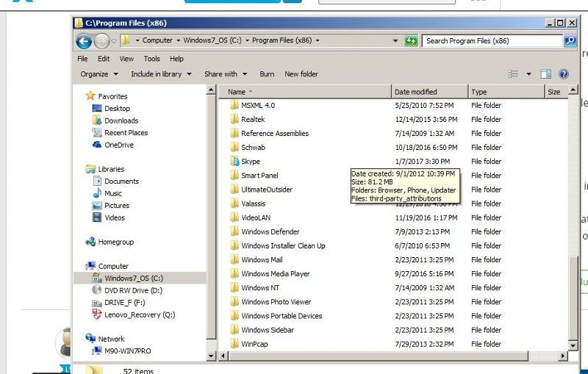Click the Search Program Files (x86) field
Viewport: 588px width, 374px height.
pyautogui.click(x=492, y=41)
